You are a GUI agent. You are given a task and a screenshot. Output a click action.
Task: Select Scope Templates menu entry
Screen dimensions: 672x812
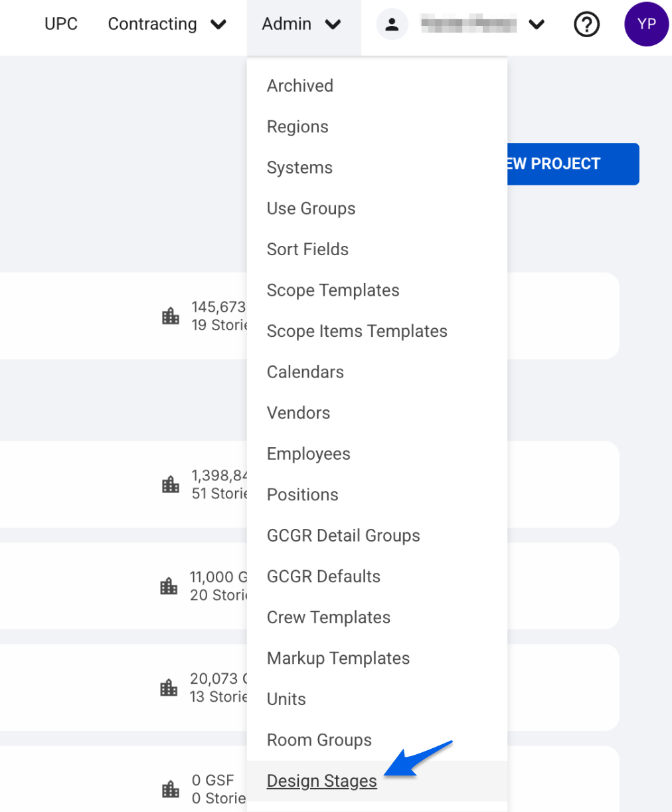(333, 290)
